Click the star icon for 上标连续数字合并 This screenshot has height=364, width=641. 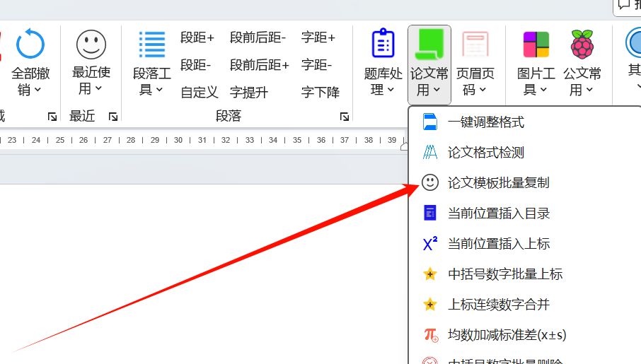(430, 305)
